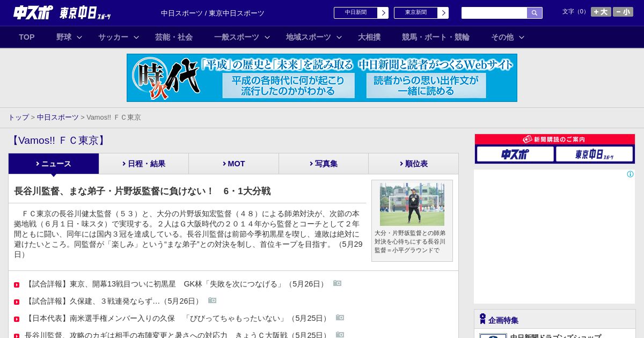
Task: Click the 【Vamos!! ＦＣ東京】 page heading
Action: point(59,141)
